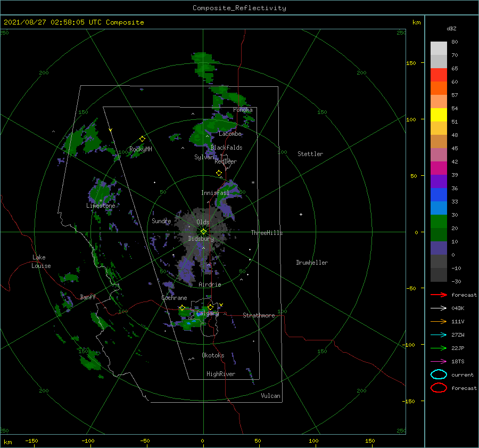Screen dimensions: 479x448
Task: Click the Blackfalds town label
Action: [226, 148]
